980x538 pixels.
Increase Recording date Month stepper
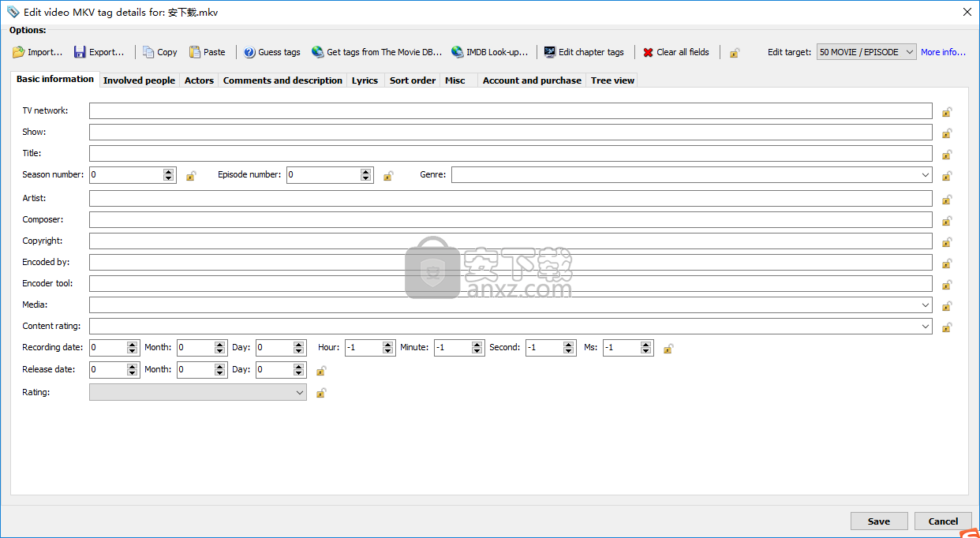click(220, 344)
